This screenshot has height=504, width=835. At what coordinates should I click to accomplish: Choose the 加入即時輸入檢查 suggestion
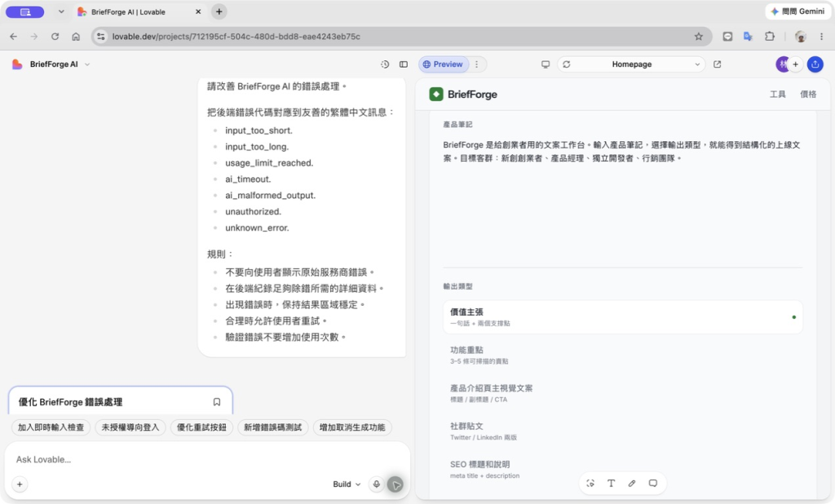point(51,427)
